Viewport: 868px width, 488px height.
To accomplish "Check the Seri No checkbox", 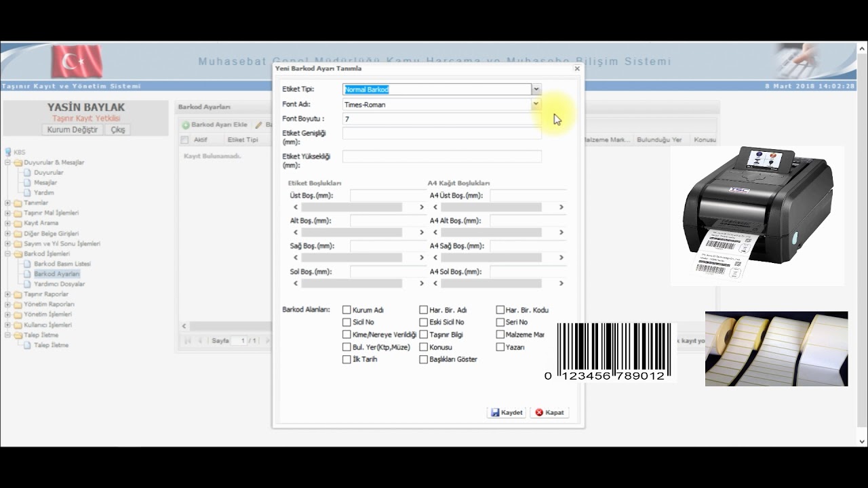I will point(500,322).
